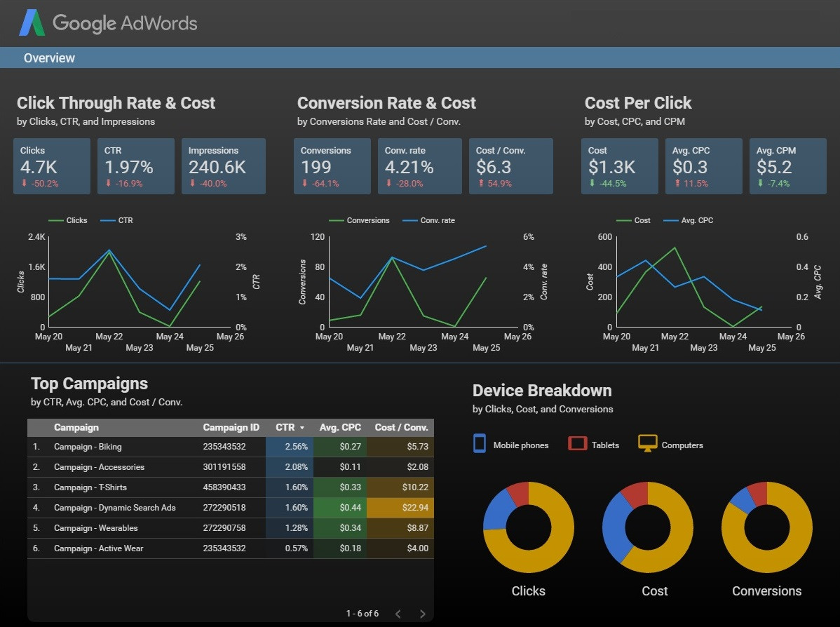Select the CTR scorecard showing 1.97%
Viewport: 840px width, 627px height.
[136, 166]
